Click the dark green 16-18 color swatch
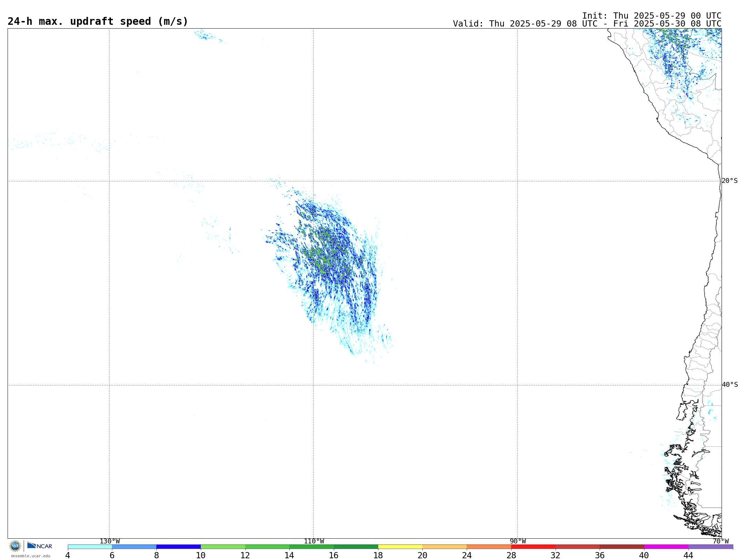Viewport: 744px width, 560px height. tap(356, 547)
